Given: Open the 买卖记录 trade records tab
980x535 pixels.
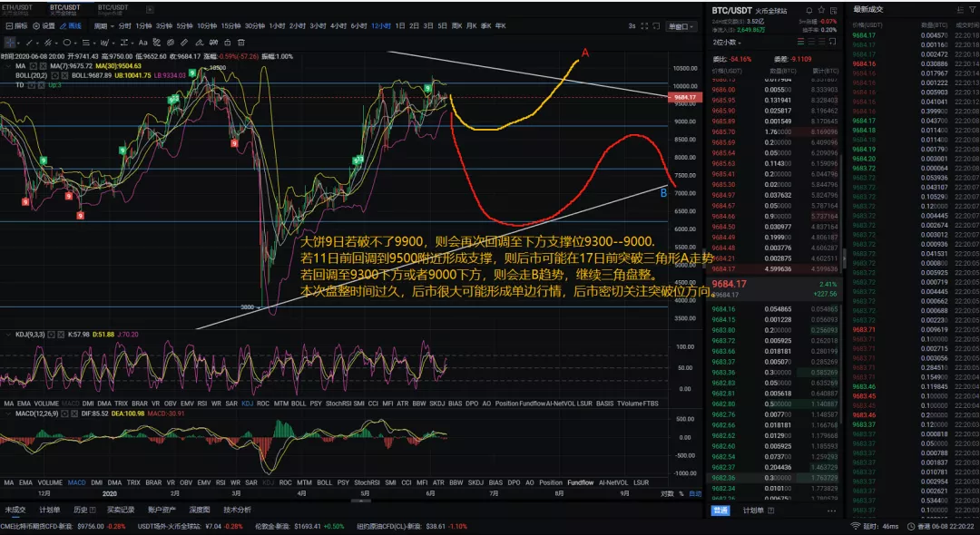Looking at the screenshot, I should point(121,510).
